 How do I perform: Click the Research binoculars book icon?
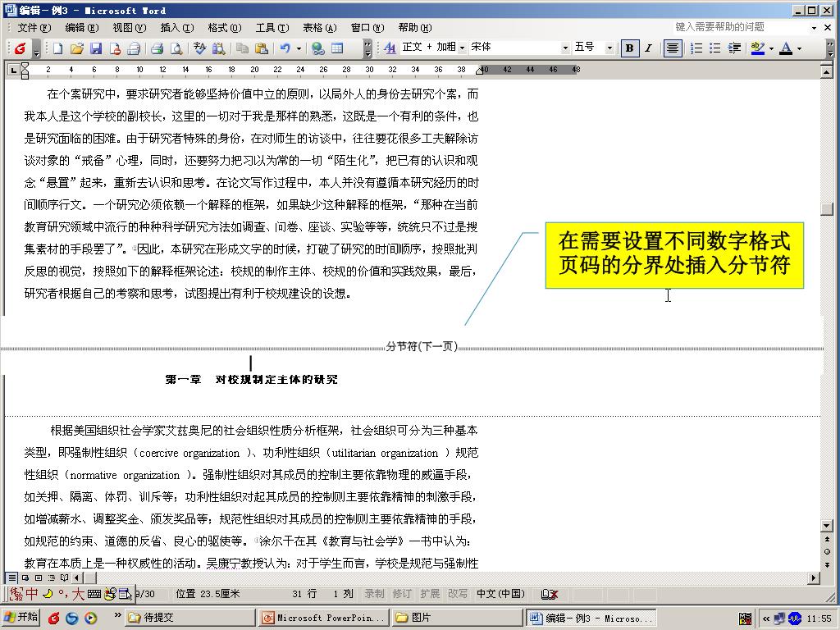pyautogui.click(x=218, y=48)
